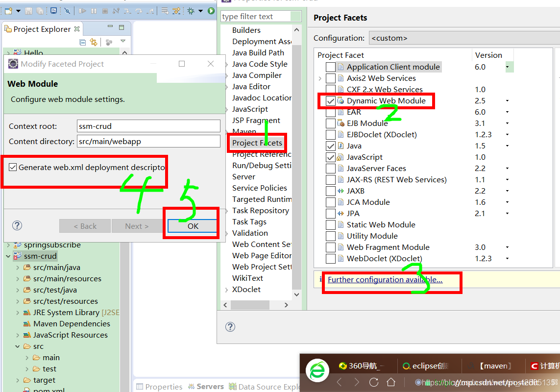
Task: Check the JPA facet checkbox
Action: tap(331, 214)
